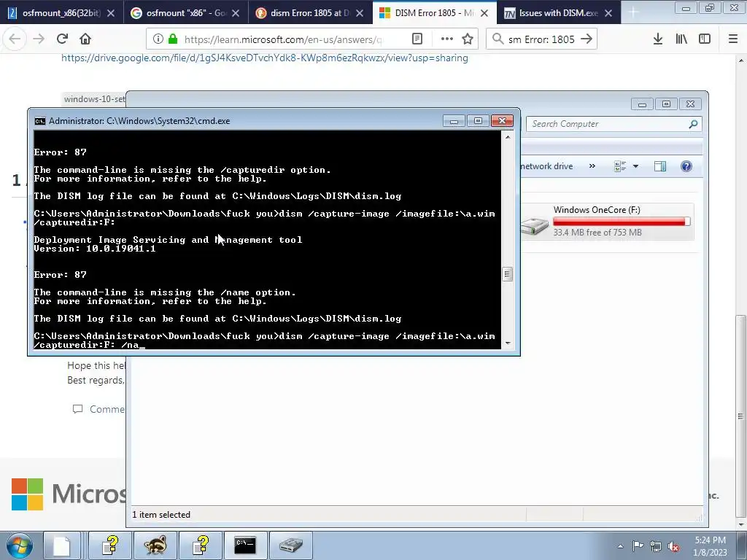Click the search magnifier icon in search box
The image size is (747, 560).
(x=498, y=39)
